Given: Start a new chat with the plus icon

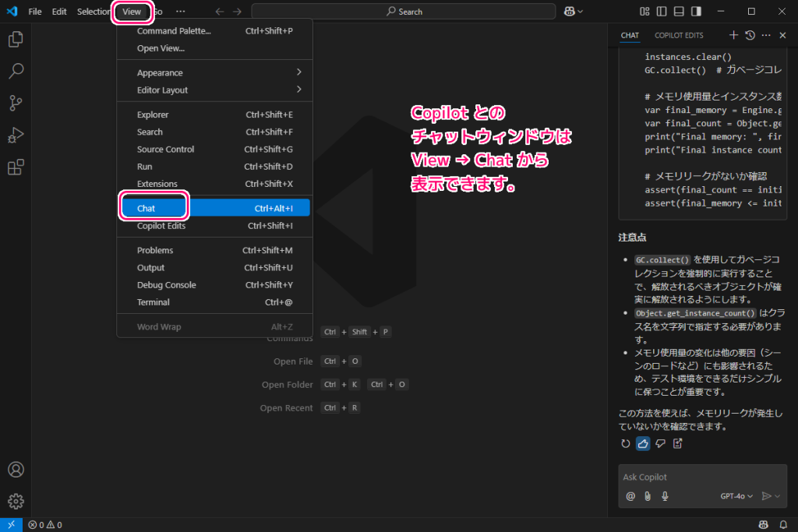Looking at the screenshot, I should [x=733, y=35].
